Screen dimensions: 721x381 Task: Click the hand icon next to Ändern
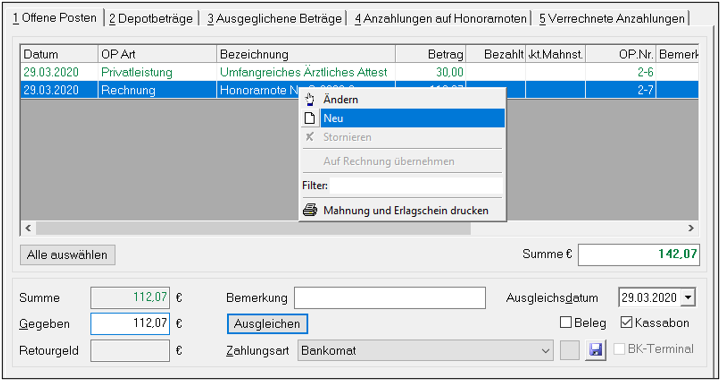(310, 99)
